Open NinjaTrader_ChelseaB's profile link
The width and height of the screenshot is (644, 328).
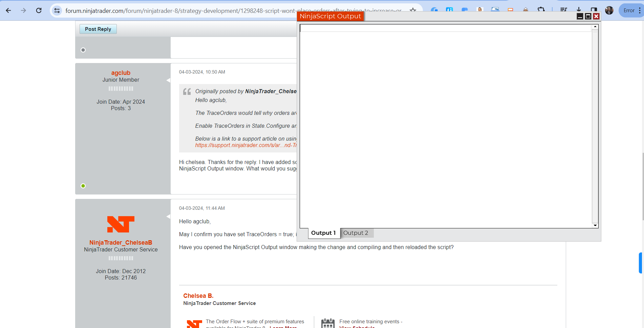pos(121,243)
